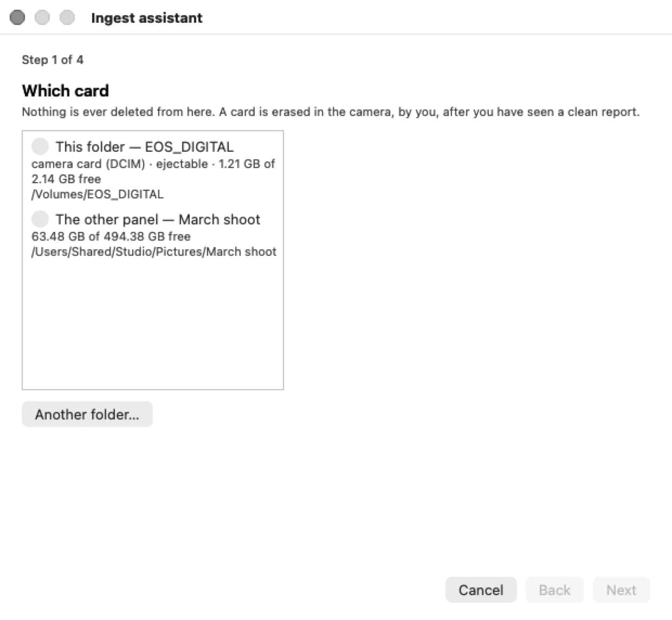Minimize the Ingest assistant window

(42, 17)
